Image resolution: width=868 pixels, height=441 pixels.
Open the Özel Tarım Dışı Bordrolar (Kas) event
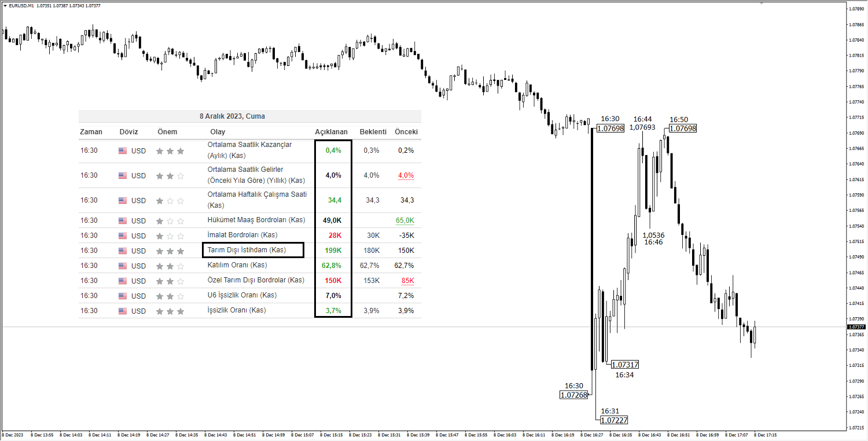tap(256, 280)
